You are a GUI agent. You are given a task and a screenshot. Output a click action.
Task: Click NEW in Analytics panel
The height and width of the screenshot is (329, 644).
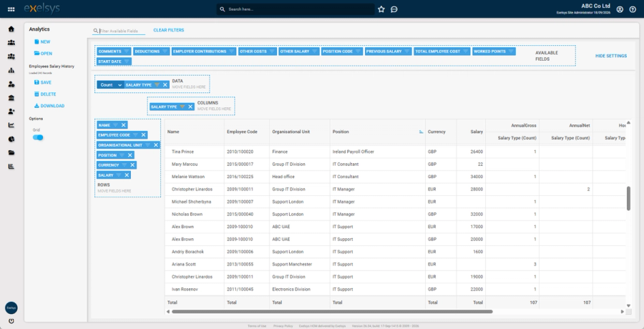(42, 42)
